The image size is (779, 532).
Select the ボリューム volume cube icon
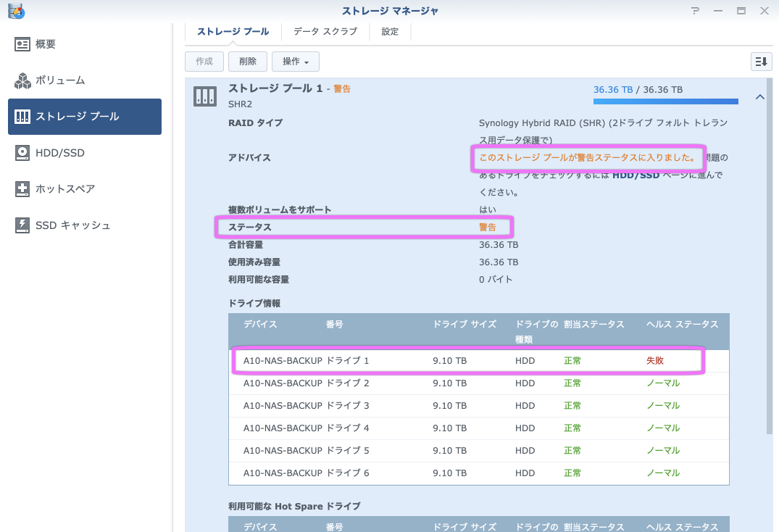click(22, 80)
